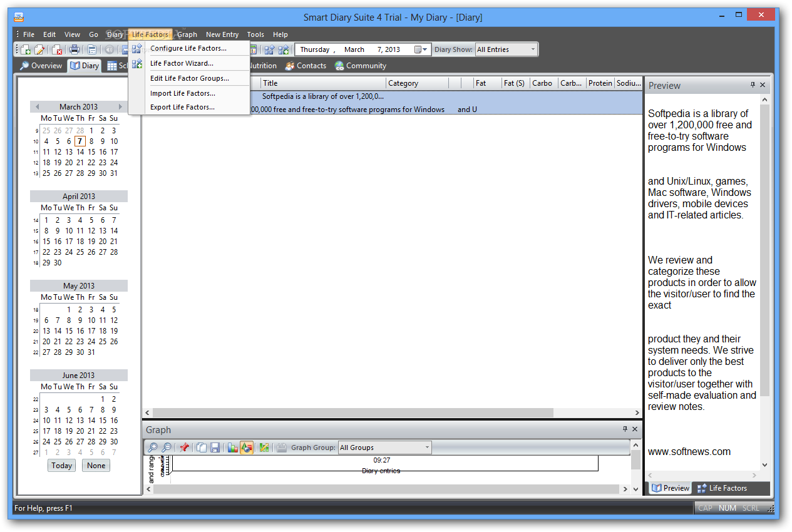Choose Import Life Factors menu entry

point(188,93)
